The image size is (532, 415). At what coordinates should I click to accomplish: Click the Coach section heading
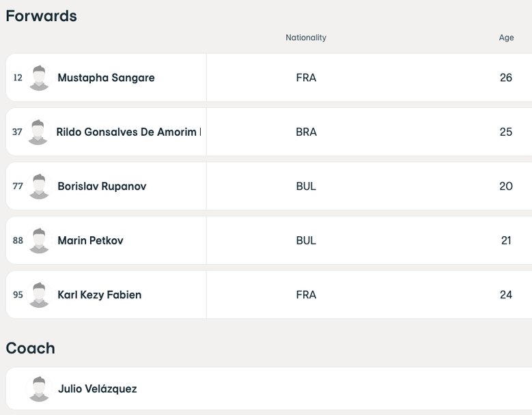30,348
